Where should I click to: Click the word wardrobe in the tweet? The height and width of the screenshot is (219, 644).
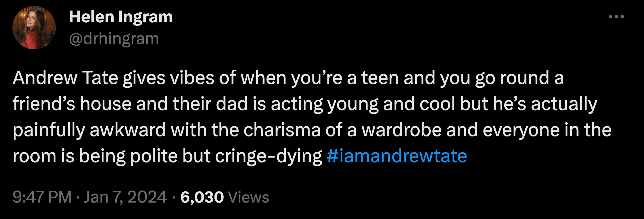click(402, 130)
